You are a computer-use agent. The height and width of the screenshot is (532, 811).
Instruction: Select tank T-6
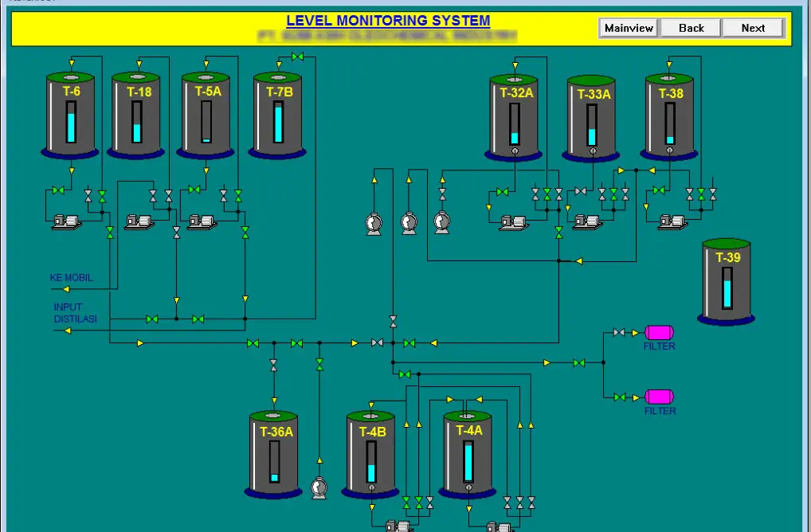click(x=71, y=114)
